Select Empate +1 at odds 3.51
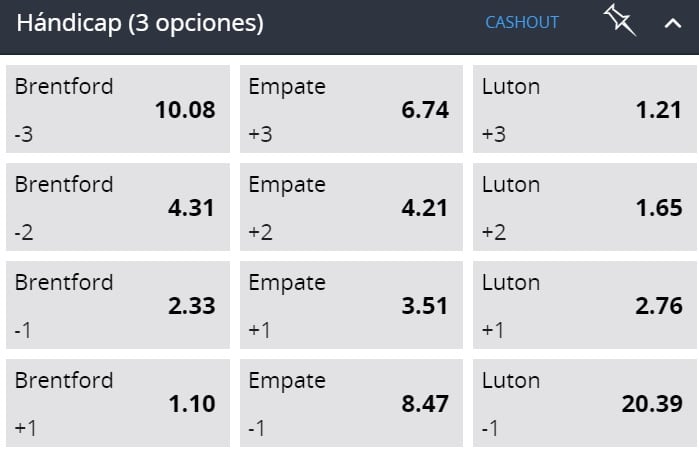This screenshot has width=699, height=453. click(351, 305)
